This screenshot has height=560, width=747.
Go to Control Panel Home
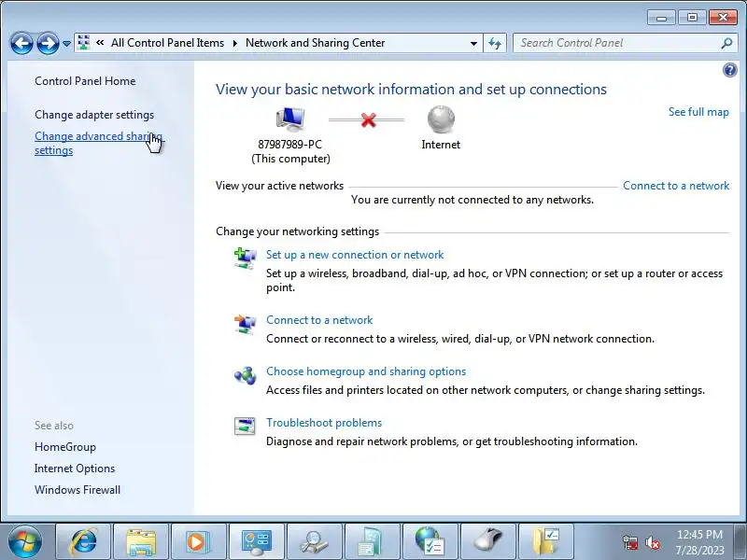(85, 81)
